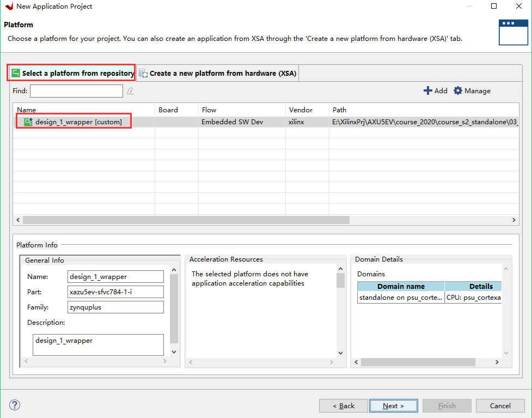Screen dimensions: 532x418
Task: Open the Manage gear icon
Action: (458, 90)
